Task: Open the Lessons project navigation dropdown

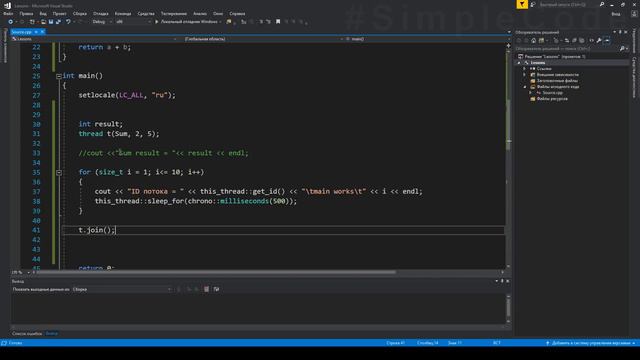Action: (94, 39)
